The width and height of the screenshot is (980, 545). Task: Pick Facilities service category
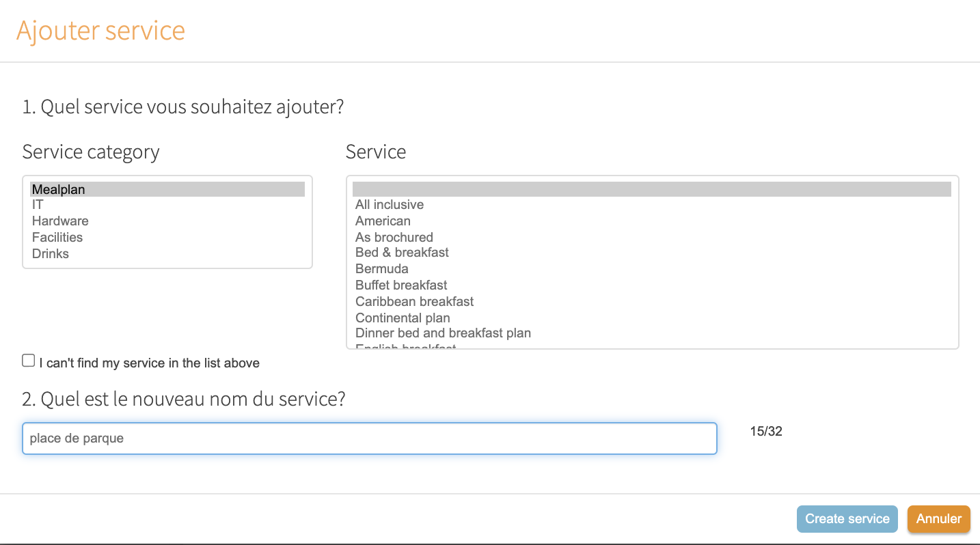pyautogui.click(x=57, y=238)
